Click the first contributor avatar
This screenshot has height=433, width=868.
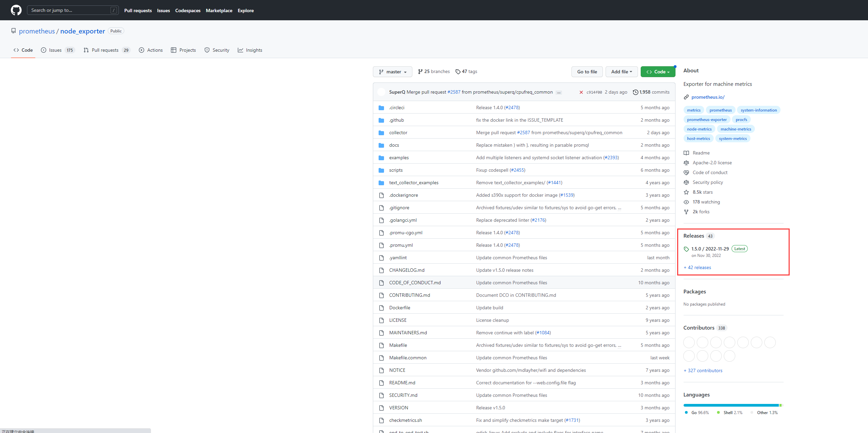(689, 342)
